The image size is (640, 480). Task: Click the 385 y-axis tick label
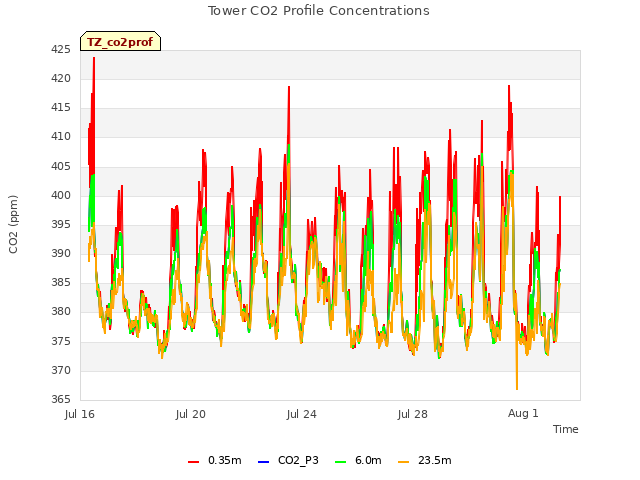click(x=61, y=282)
